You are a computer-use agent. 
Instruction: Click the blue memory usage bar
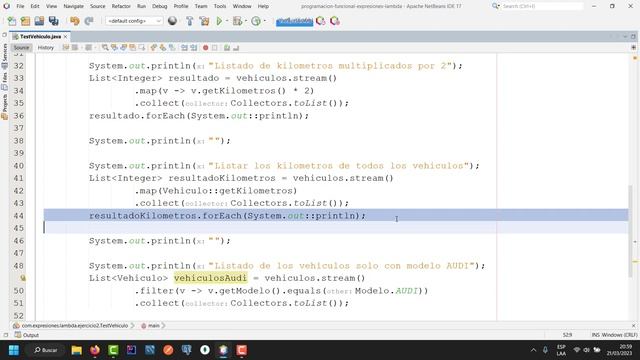click(x=294, y=21)
